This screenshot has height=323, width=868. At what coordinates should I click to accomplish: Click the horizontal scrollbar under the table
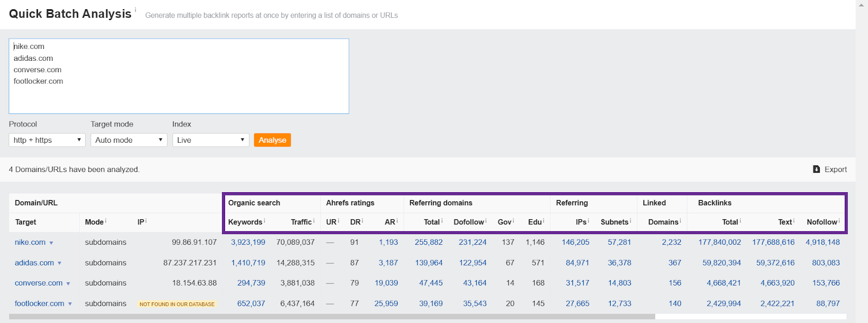click(x=332, y=316)
